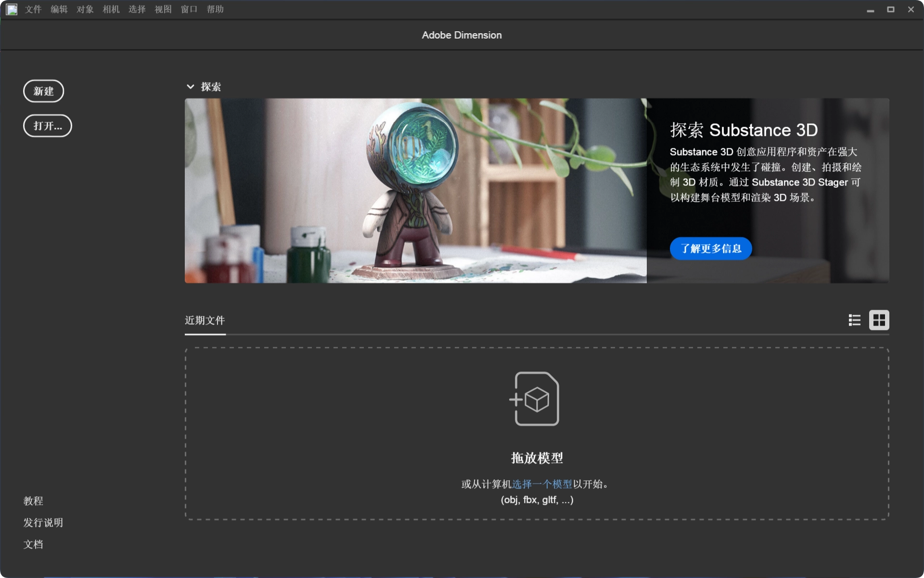The height and width of the screenshot is (578, 924).
Task: Open the 教程 link
Action: (33, 501)
